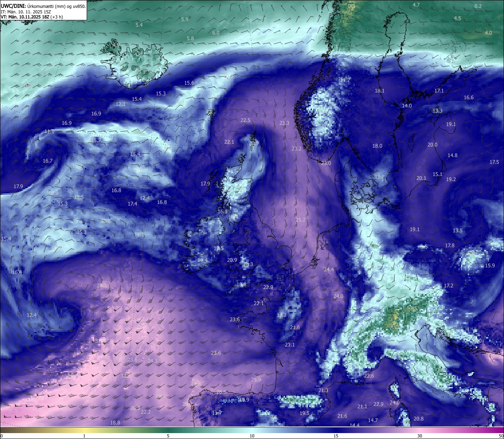Click the 19.5 value label
Viewport: 504px width, 439px height.
click(x=304, y=413)
